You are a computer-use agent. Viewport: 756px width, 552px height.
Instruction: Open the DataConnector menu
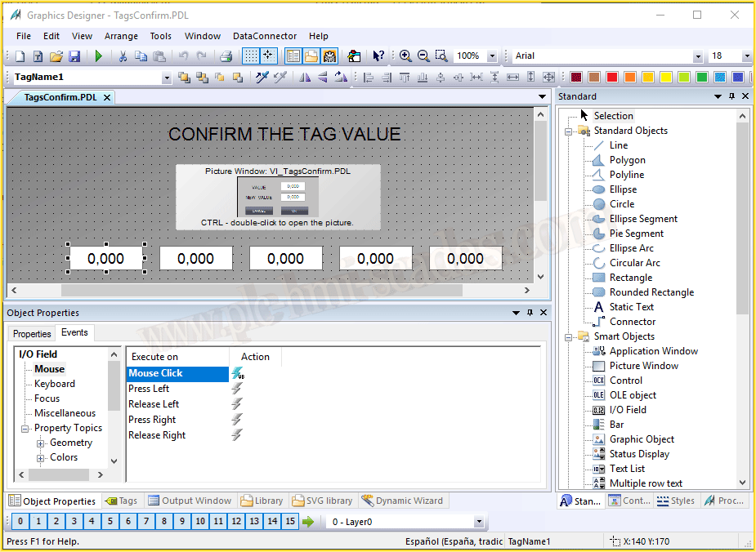[265, 36]
